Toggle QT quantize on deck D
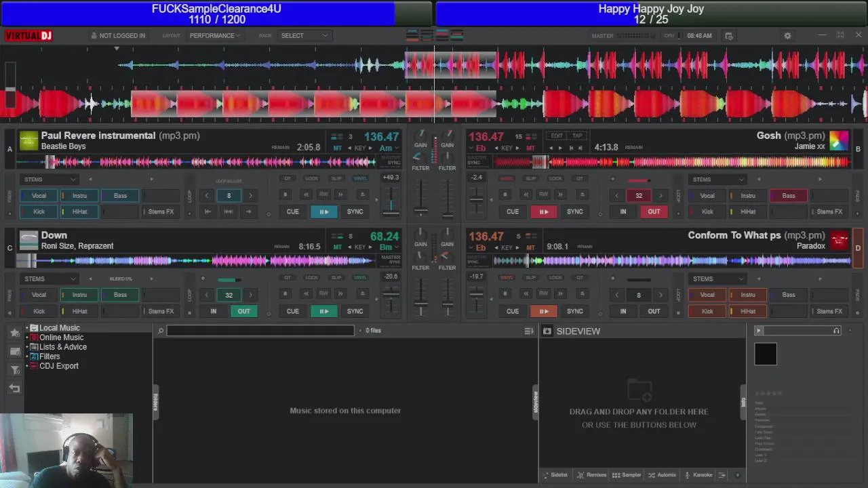 tap(580, 277)
